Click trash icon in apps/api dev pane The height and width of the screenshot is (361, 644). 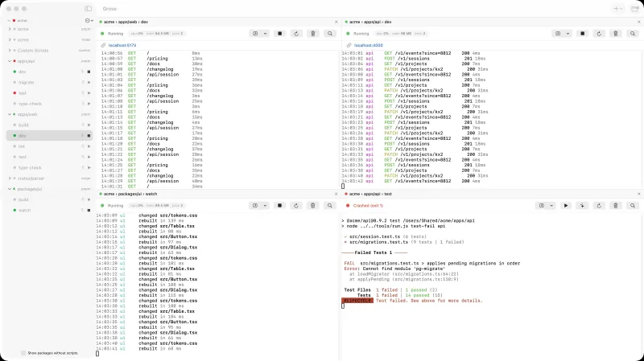(x=616, y=34)
